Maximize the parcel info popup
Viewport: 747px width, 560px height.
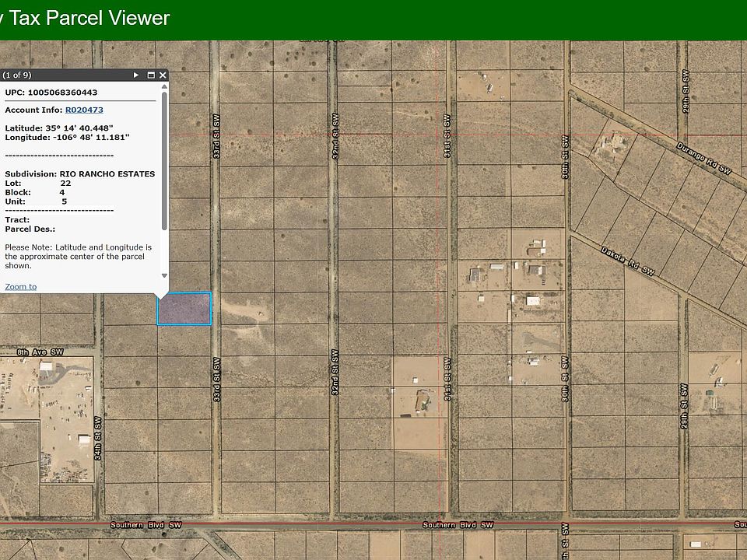tap(151, 75)
